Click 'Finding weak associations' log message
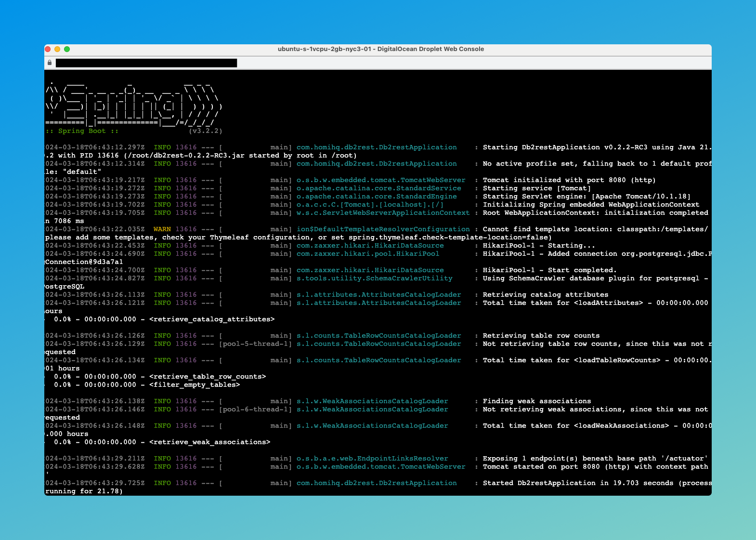 click(536, 401)
